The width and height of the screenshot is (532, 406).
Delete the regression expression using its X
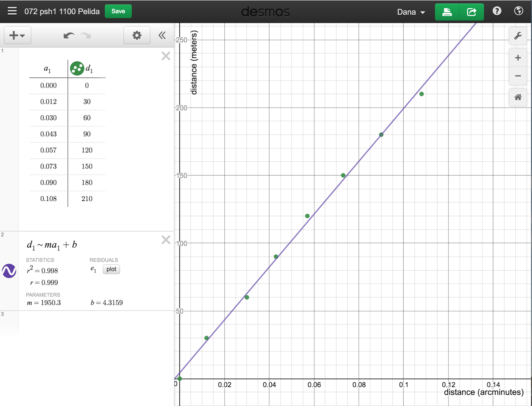coord(166,240)
